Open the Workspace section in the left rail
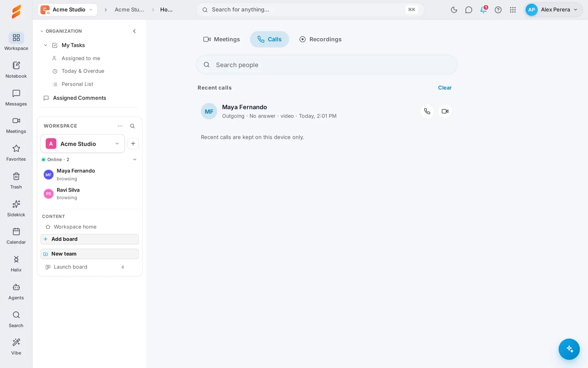 point(16,42)
